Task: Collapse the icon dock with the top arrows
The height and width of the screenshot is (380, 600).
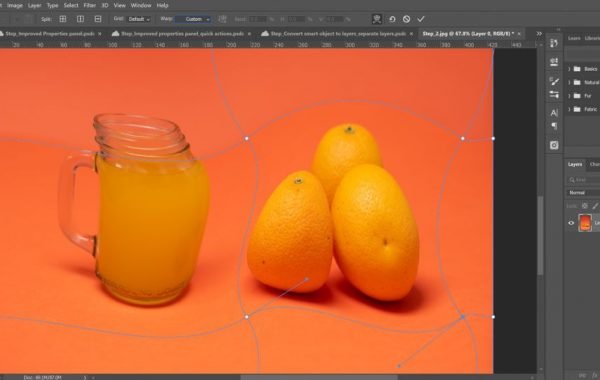Action: coord(558,29)
